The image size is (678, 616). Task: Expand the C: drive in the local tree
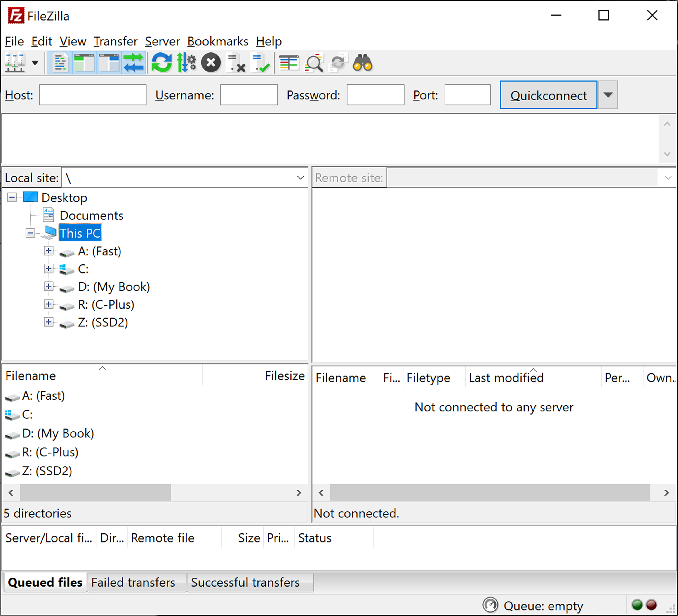pos(48,269)
